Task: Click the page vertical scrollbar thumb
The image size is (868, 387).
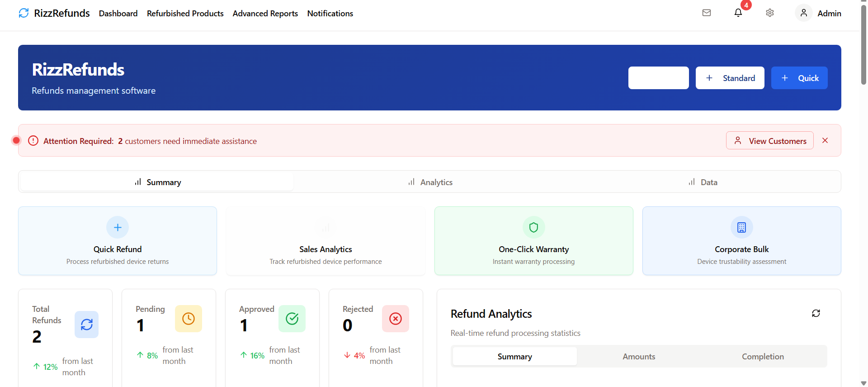Action: pos(863,45)
